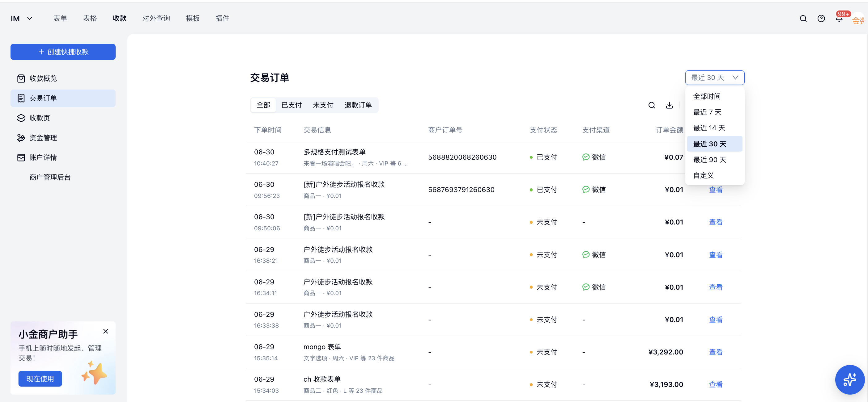Viewport: 868px width, 402px height.
Task: Click the 资金管理 sidebar icon
Action: (21, 138)
